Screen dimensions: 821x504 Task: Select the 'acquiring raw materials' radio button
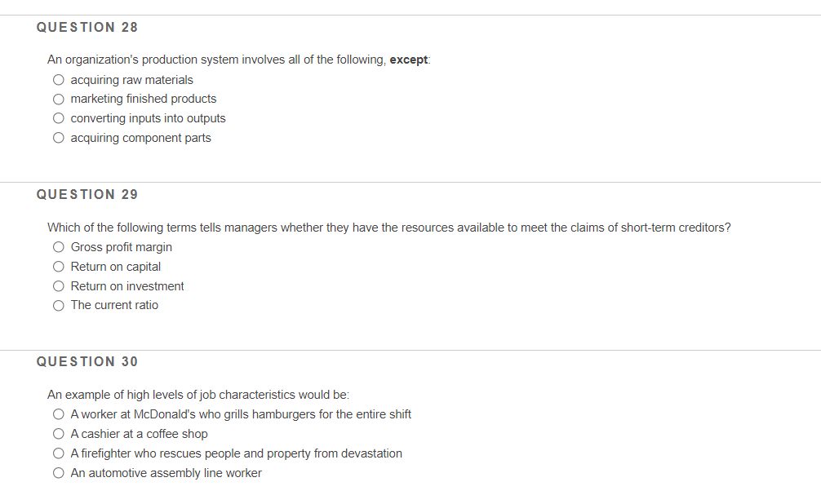point(59,80)
